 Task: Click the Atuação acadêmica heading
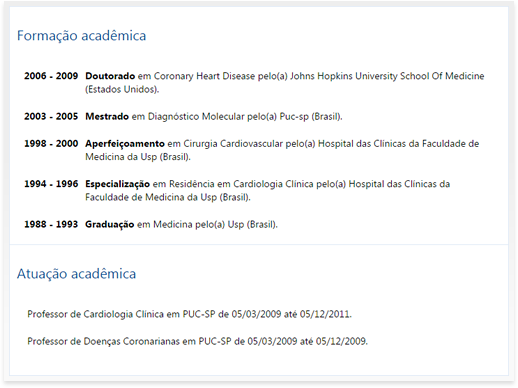pyautogui.click(x=76, y=274)
